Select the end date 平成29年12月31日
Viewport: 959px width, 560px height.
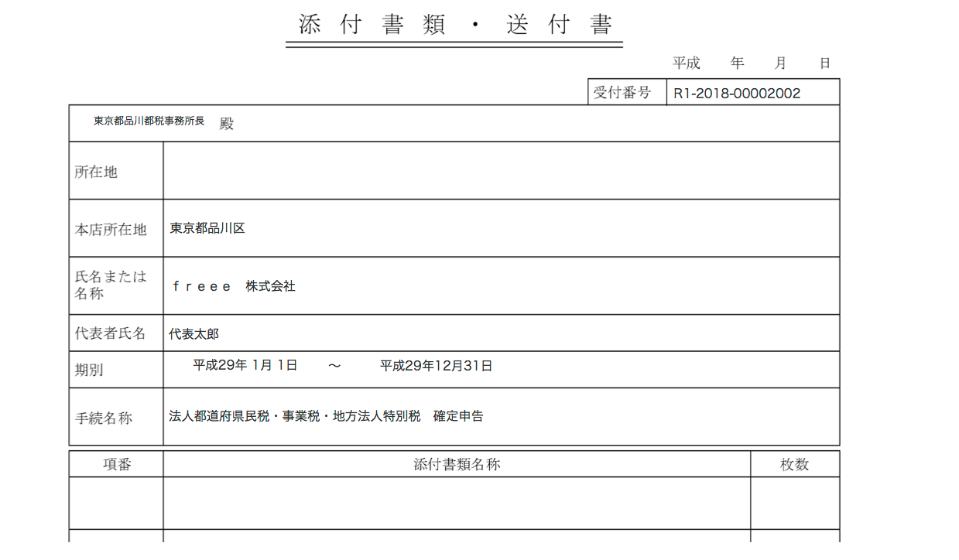tap(437, 366)
